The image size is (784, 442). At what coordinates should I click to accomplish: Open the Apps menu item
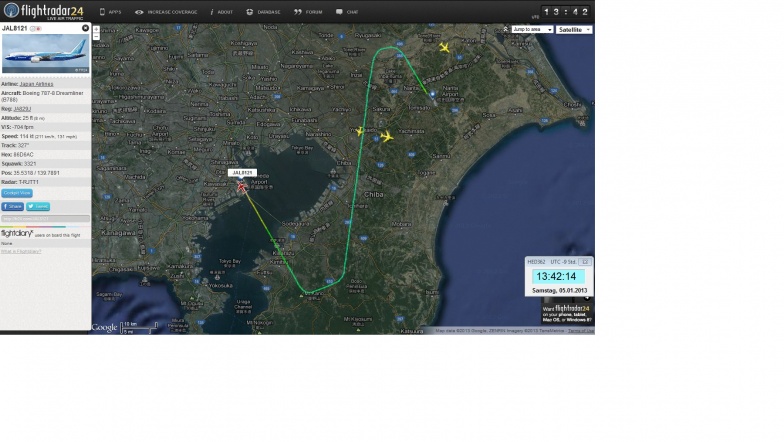click(112, 12)
